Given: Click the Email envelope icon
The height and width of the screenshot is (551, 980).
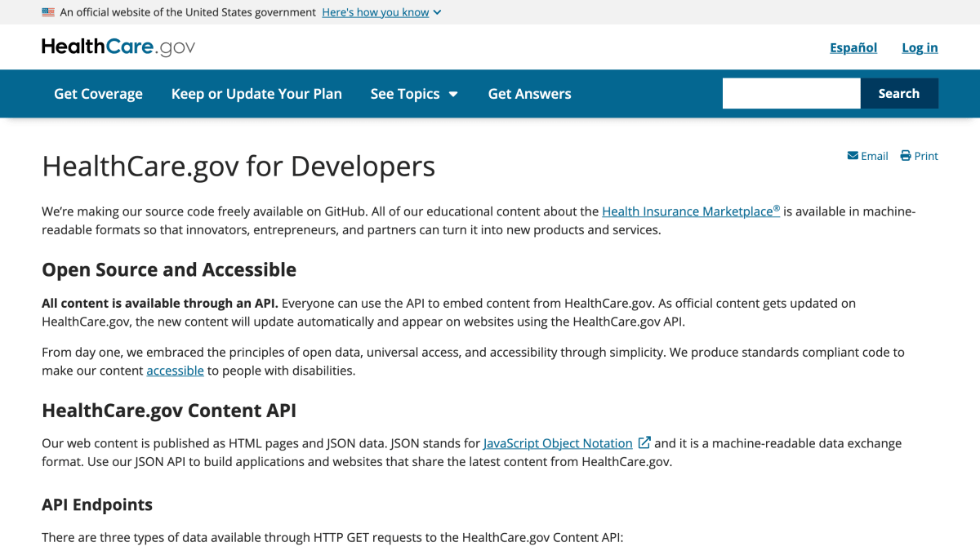Looking at the screenshot, I should click(853, 156).
